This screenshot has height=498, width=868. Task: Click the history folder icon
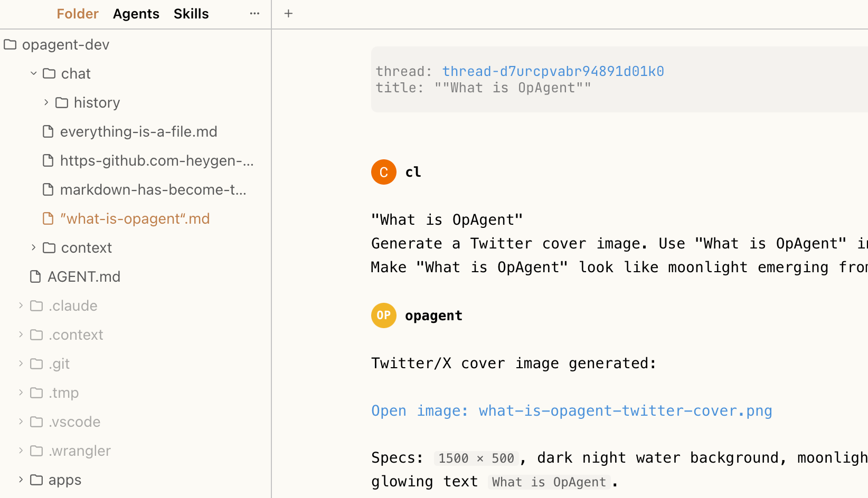click(62, 102)
